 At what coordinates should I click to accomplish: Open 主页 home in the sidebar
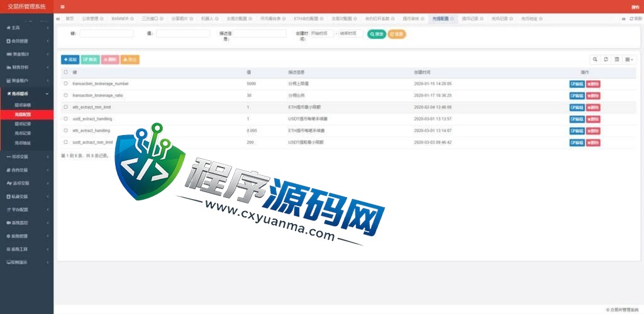(26, 28)
